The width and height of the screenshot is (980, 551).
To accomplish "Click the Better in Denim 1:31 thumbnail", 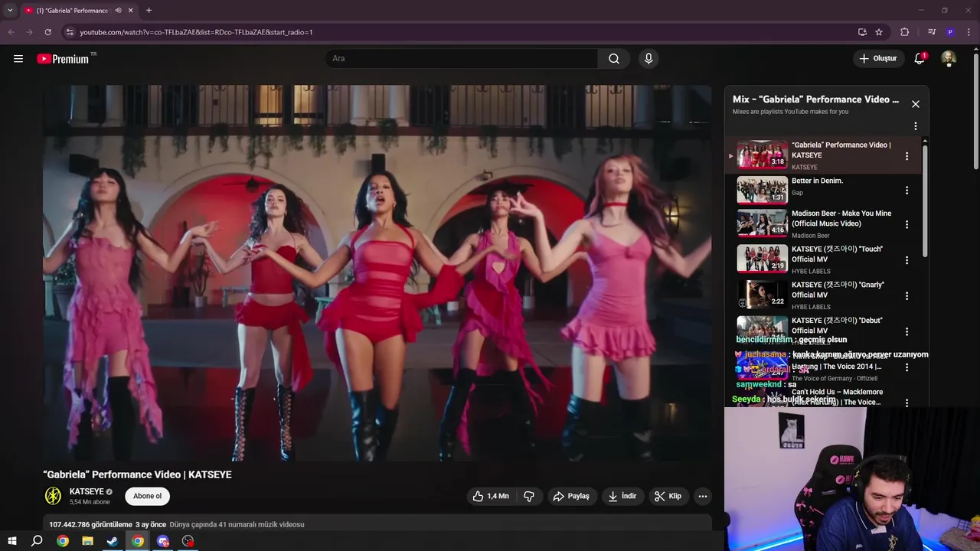I will pyautogui.click(x=762, y=190).
